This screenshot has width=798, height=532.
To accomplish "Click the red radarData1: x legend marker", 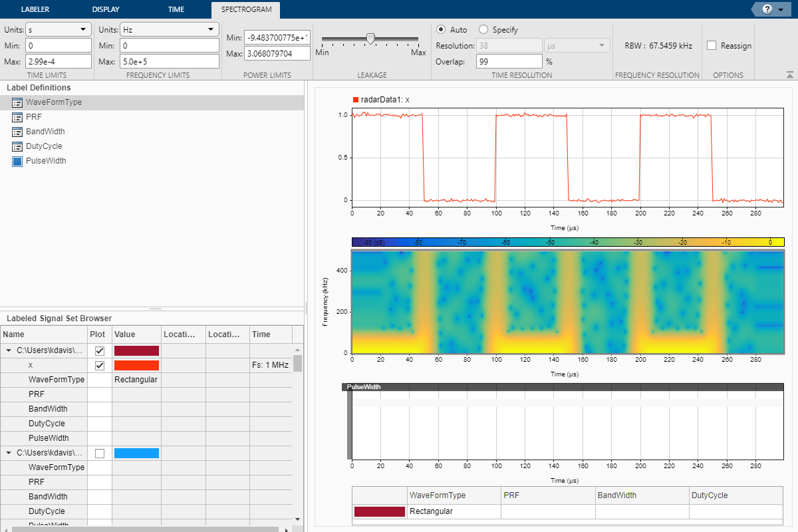I will click(356, 100).
